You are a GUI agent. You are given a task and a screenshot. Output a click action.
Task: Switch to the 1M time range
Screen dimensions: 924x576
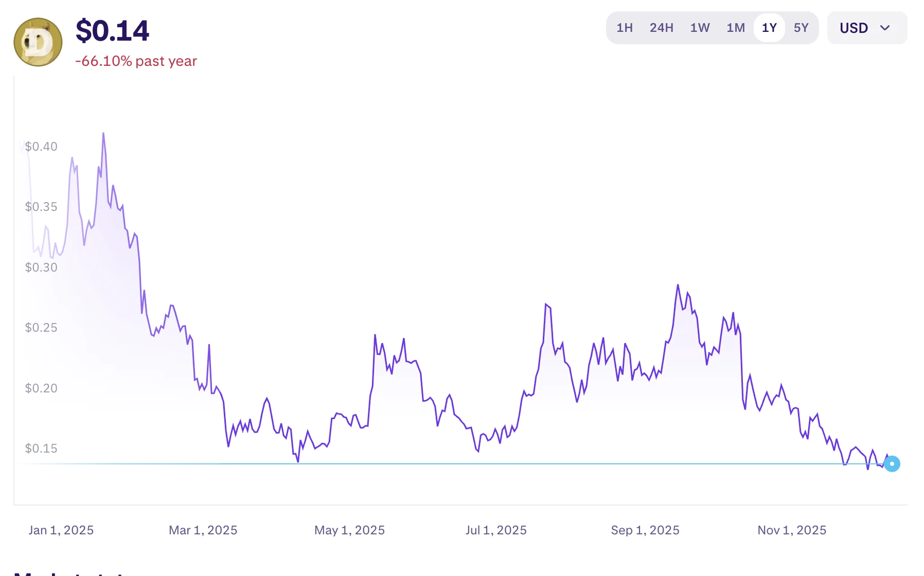(735, 28)
